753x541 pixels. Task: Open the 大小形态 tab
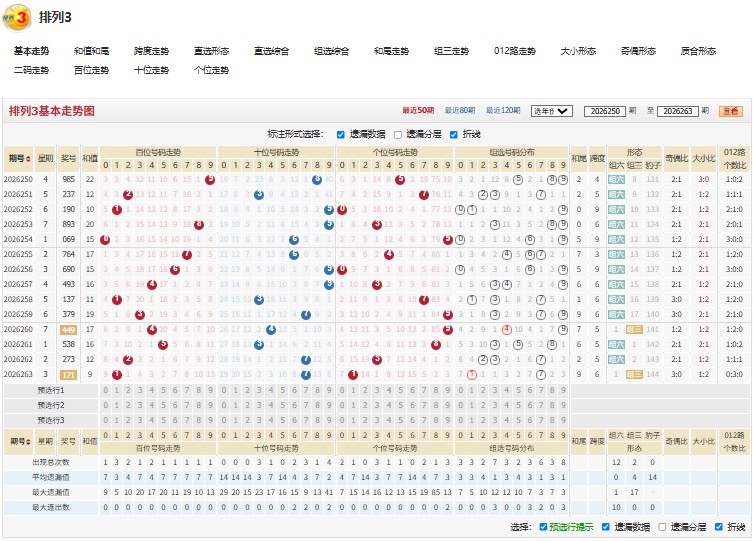[x=578, y=51]
